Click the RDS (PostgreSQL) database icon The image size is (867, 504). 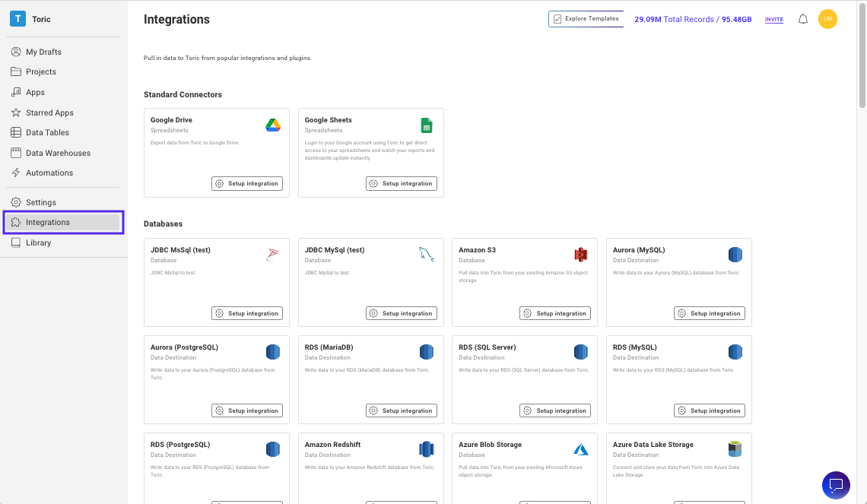[272, 449]
